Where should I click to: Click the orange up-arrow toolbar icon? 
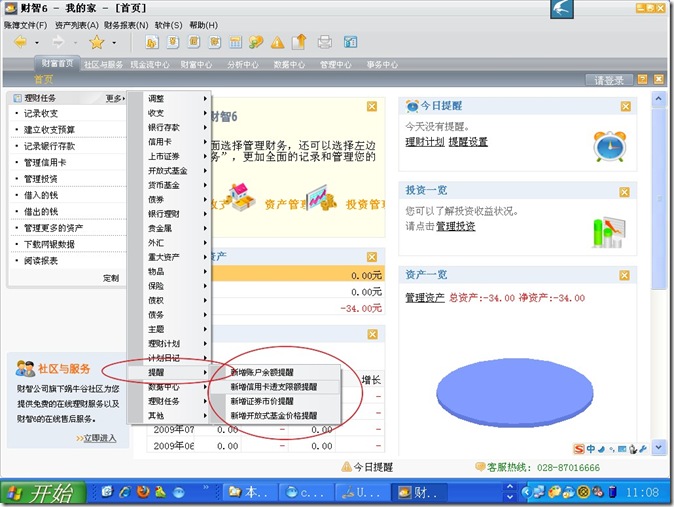[298, 42]
